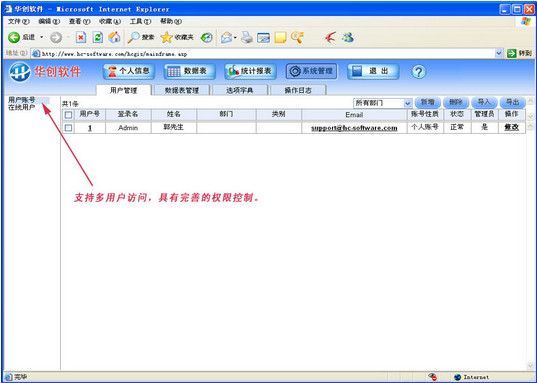Click the IE Forward arrow button

pos(56,37)
